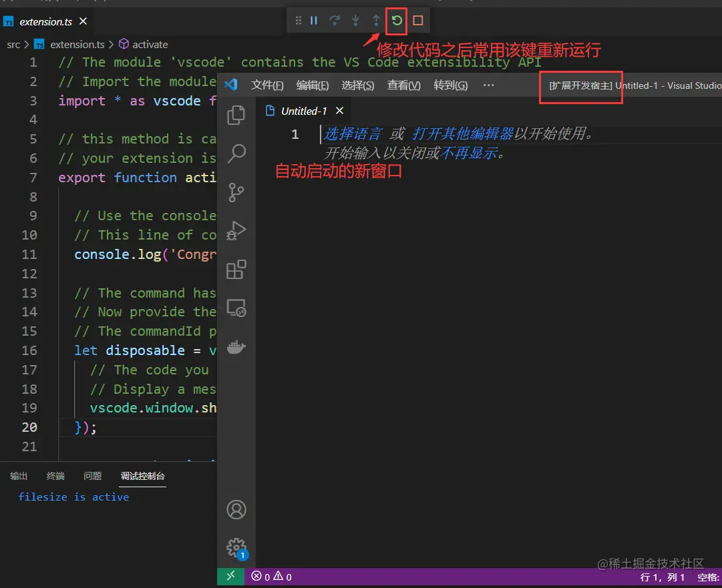722x588 pixels.
Task: Click the 空格 indentation status item
Action: 709,577
